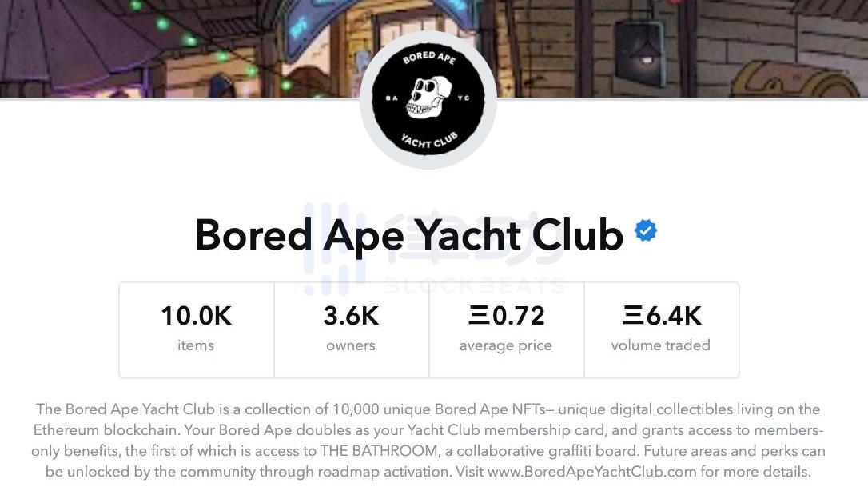Screen dimensions: 868x499
Task: Click the "items" label
Action: (x=196, y=345)
